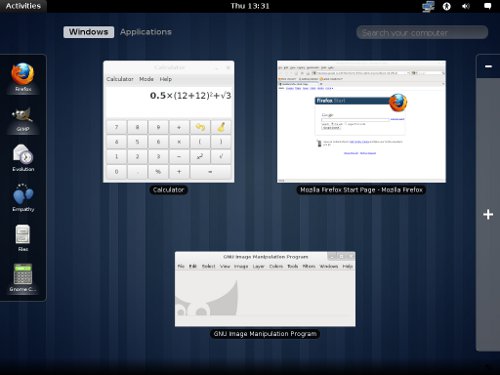The height and width of the screenshot is (375, 500).
Task: Click the Calculator undo arrow button
Action: [x=200, y=127]
